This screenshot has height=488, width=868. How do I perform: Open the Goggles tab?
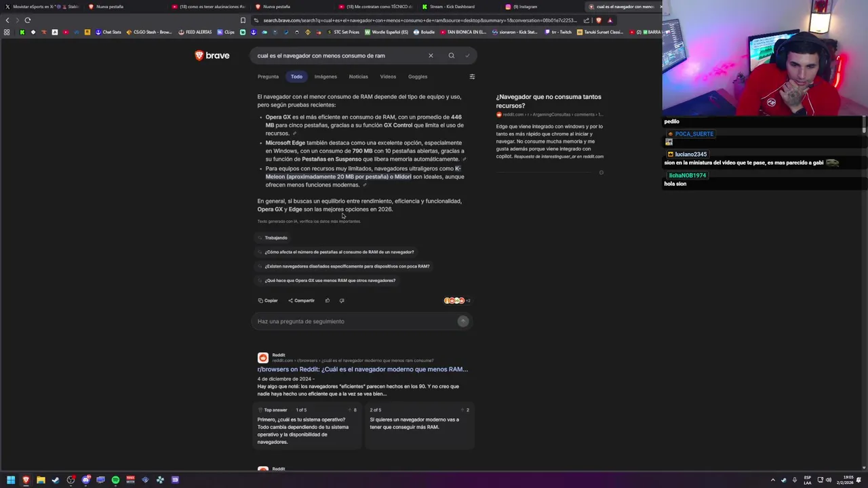tap(418, 77)
